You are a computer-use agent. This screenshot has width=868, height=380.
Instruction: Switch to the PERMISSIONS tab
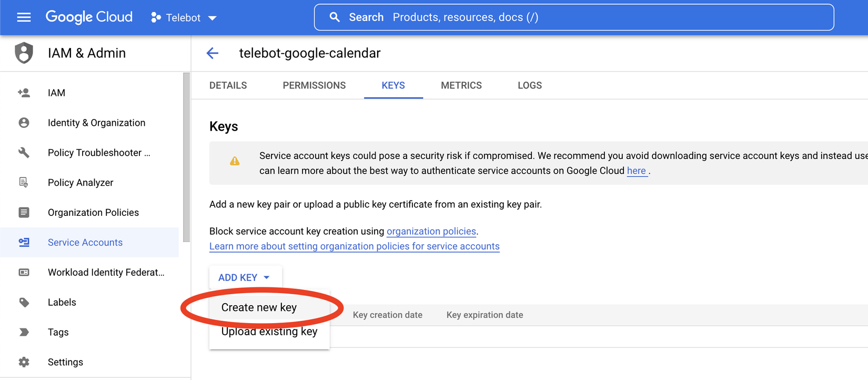click(314, 85)
